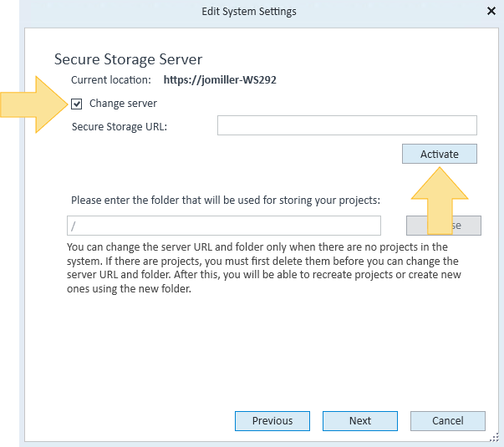This screenshot has height=447, width=504.
Task: Click the Change server label text
Action: (x=123, y=104)
